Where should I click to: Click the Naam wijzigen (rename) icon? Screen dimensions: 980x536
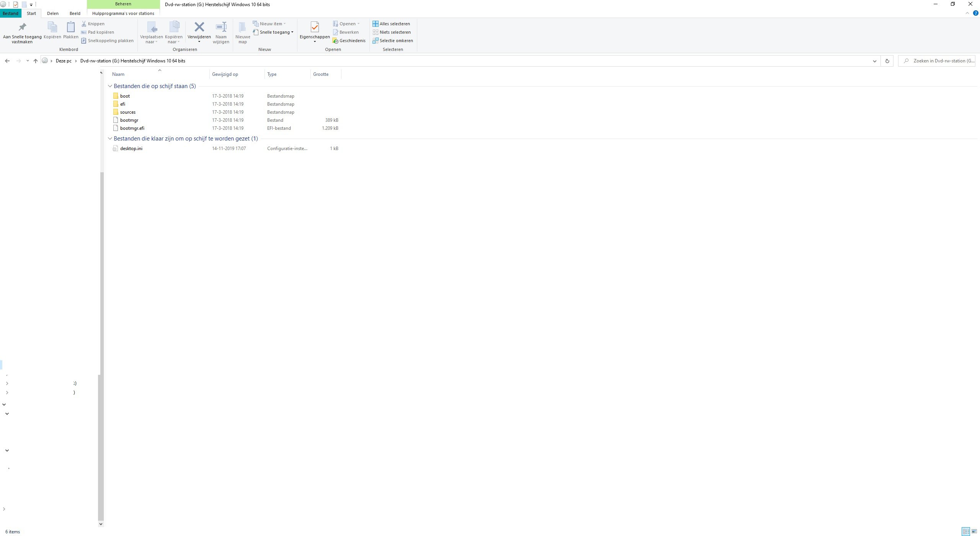tap(221, 27)
